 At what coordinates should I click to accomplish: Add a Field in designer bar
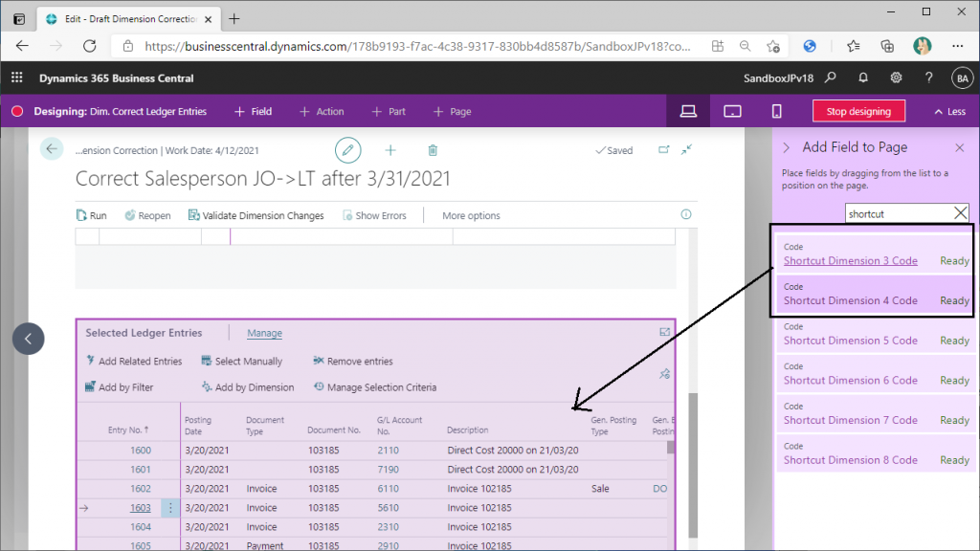click(253, 111)
